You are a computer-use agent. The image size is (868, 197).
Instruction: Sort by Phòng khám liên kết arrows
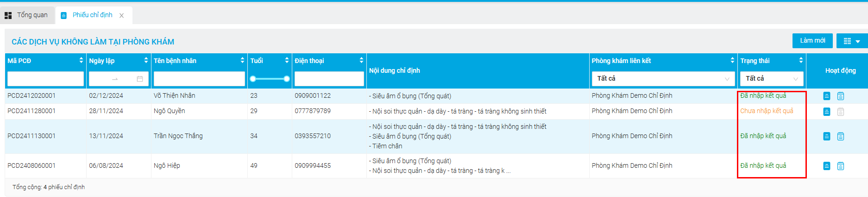(732, 60)
